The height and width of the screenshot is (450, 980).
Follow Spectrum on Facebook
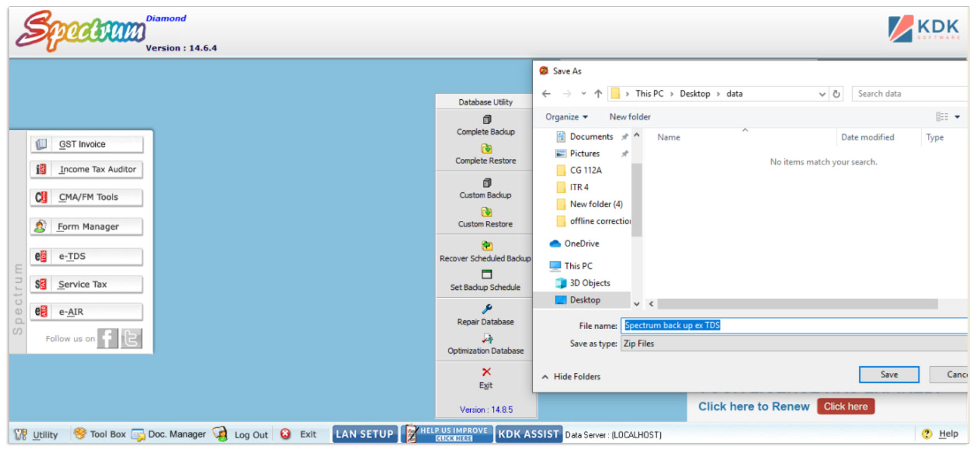[x=107, y=338]
